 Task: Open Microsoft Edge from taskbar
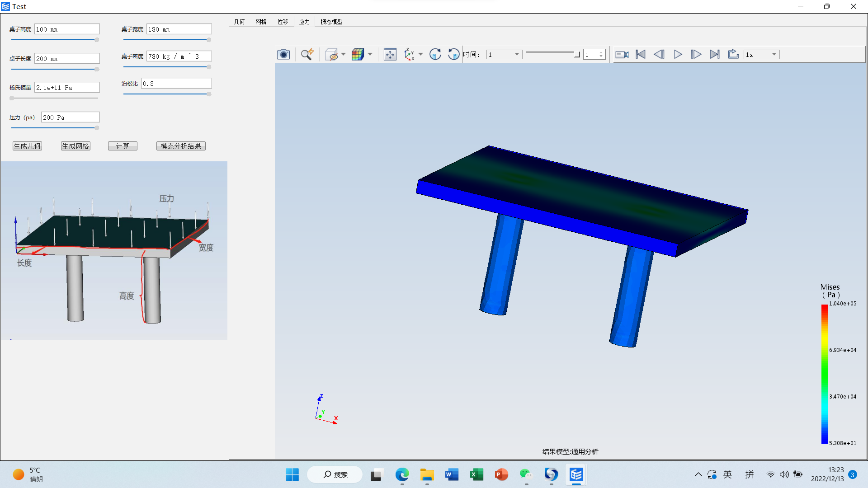point(402,474)
